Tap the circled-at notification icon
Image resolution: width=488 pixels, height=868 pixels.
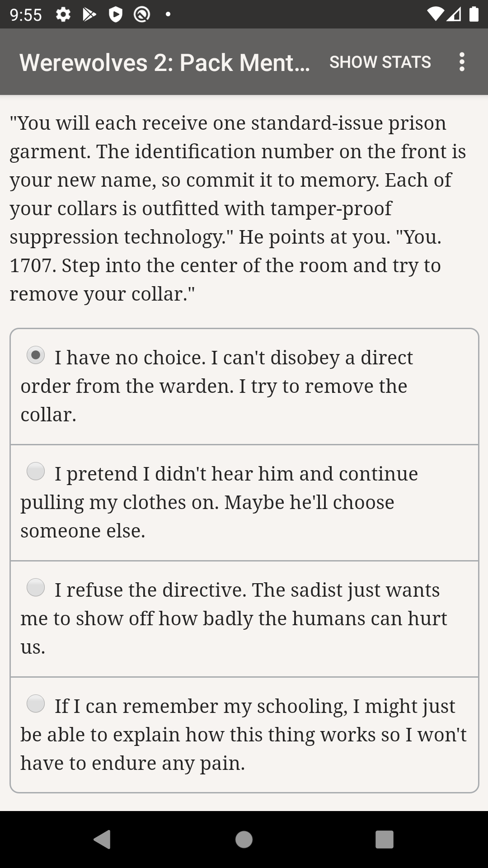pyautogui.click(x=142, y=15)
